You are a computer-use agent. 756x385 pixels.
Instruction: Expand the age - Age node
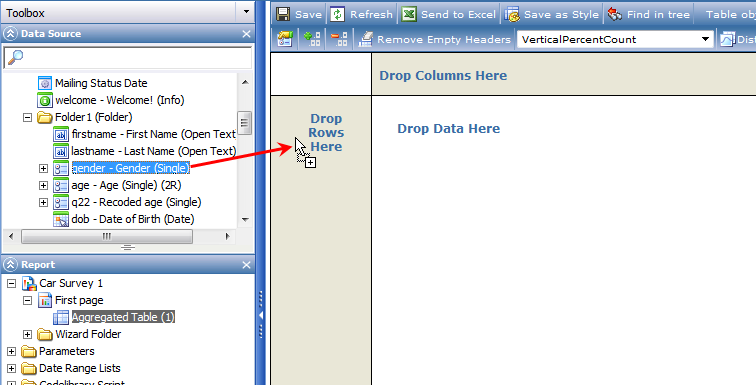tap(43, 185)
